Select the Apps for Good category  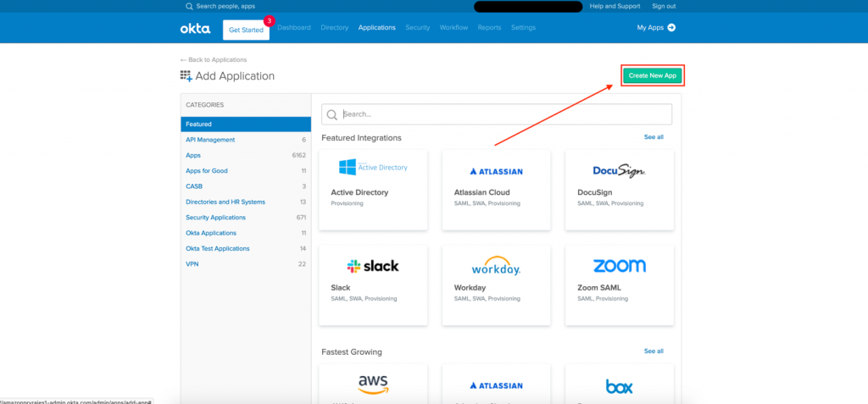[x=246, y=171]
